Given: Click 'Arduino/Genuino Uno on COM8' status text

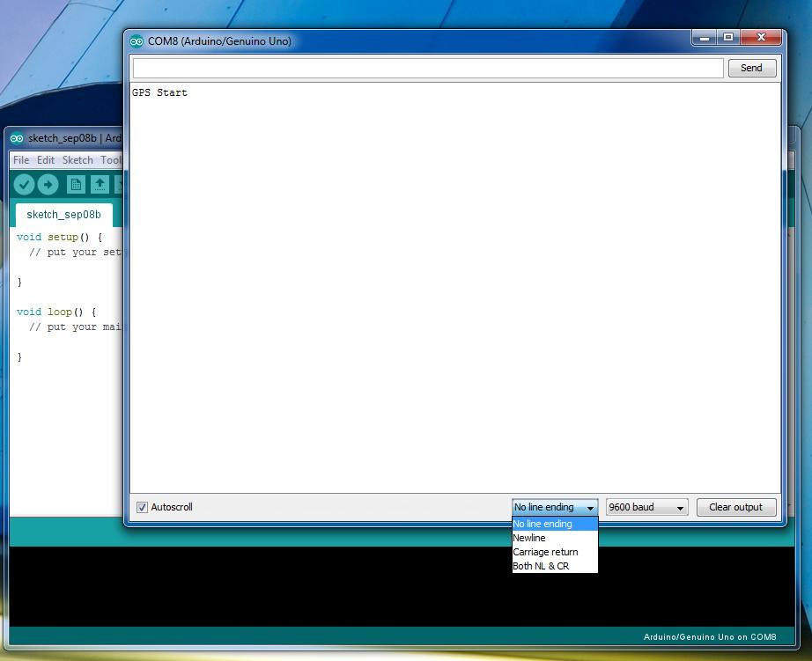Looking at the screenshot, I should [x=710, y=637].
